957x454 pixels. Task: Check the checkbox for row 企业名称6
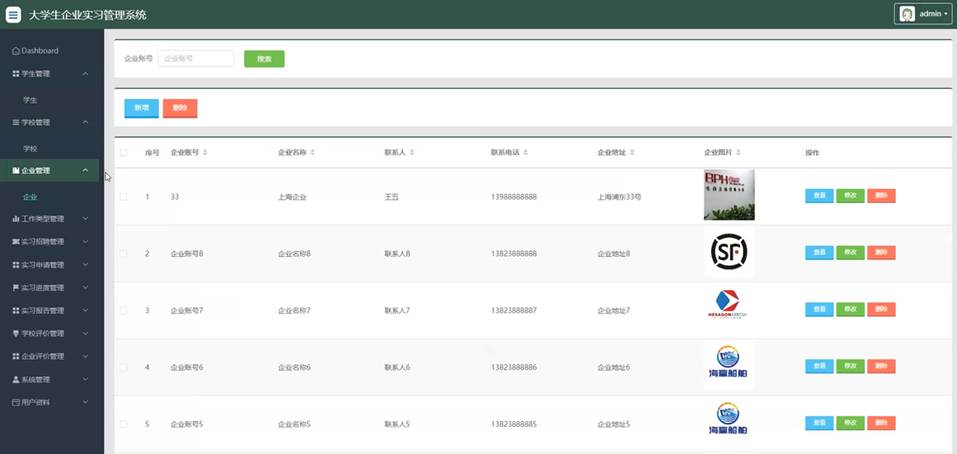124,367
